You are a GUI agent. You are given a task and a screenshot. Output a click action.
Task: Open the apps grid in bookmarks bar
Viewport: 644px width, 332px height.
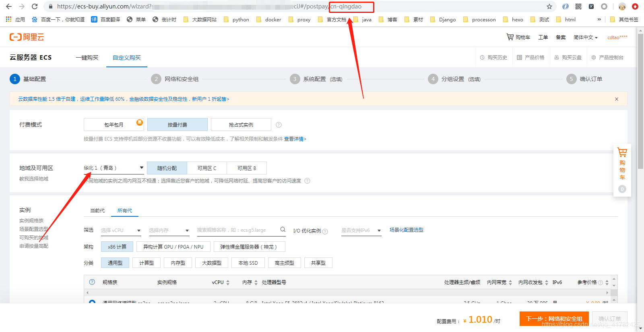pyautogui.click(x=8, y=19)
